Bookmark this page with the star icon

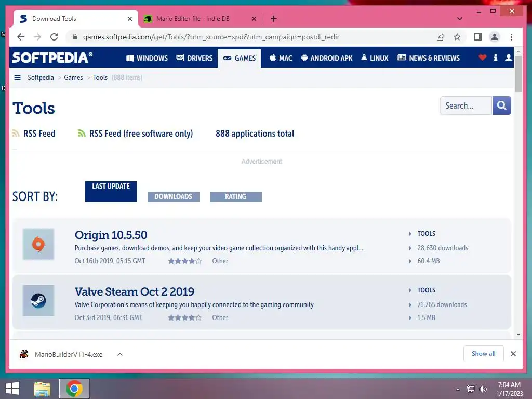(457, 37)
